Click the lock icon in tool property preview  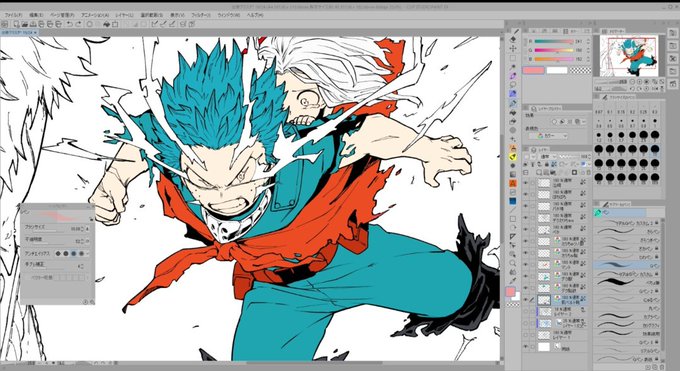(x=91, y=219)
